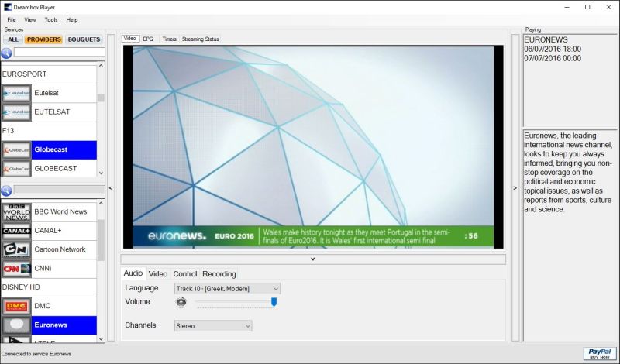Open the Tools menu

pyautogui.click(x=51, y=20)
